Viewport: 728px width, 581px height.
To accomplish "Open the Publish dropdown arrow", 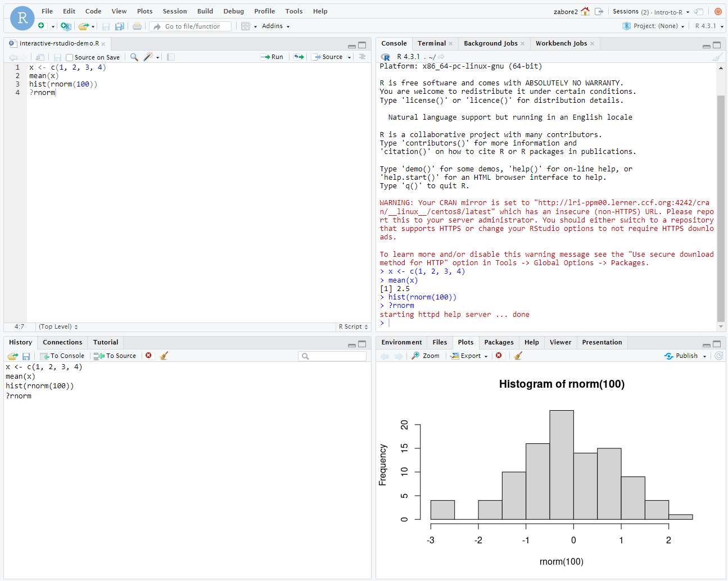I will click(704, 356).
